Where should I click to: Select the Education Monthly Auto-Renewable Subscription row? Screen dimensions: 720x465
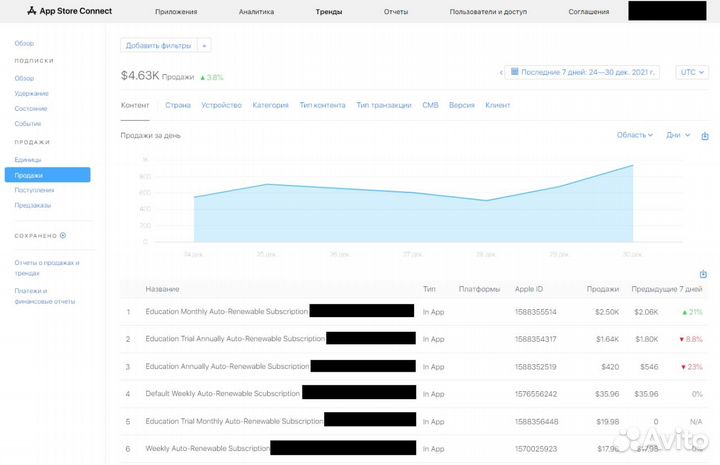pos(226,312)
